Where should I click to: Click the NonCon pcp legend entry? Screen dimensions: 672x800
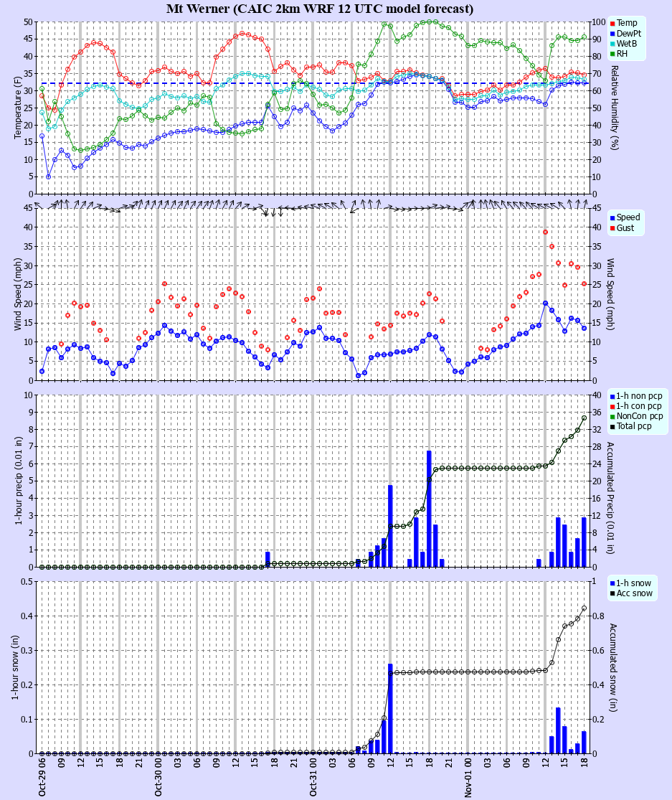click(x=637, y=416)
